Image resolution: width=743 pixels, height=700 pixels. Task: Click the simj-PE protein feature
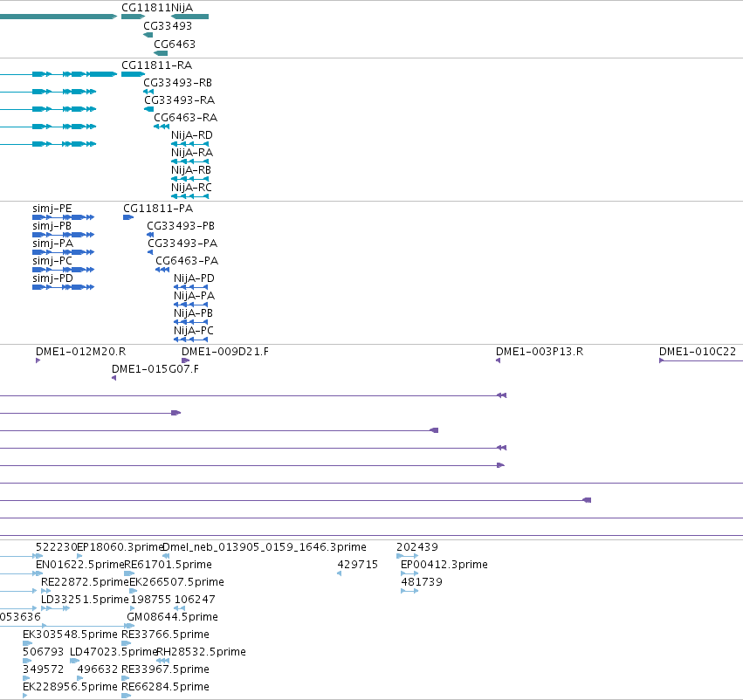[x=52, y=209]
